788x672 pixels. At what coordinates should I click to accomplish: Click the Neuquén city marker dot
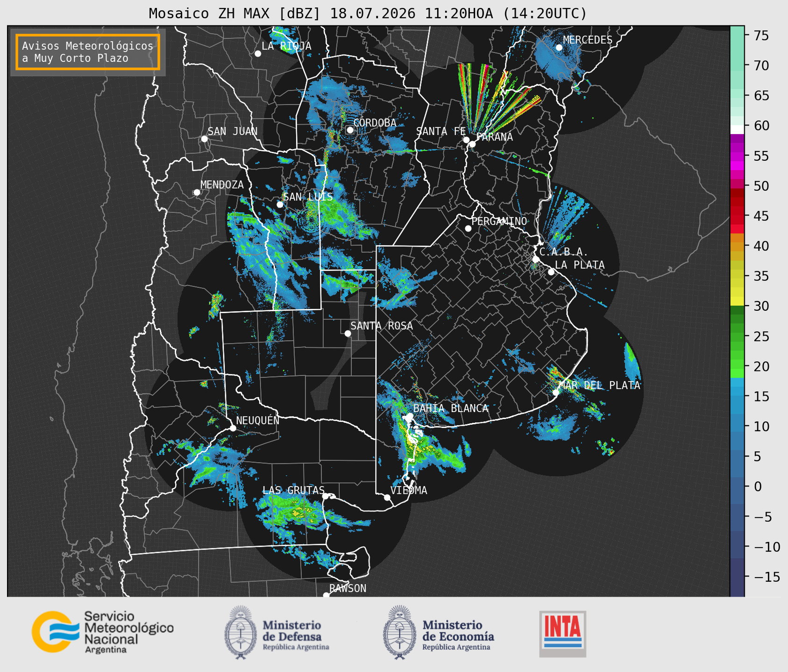[x=233, y=428]
